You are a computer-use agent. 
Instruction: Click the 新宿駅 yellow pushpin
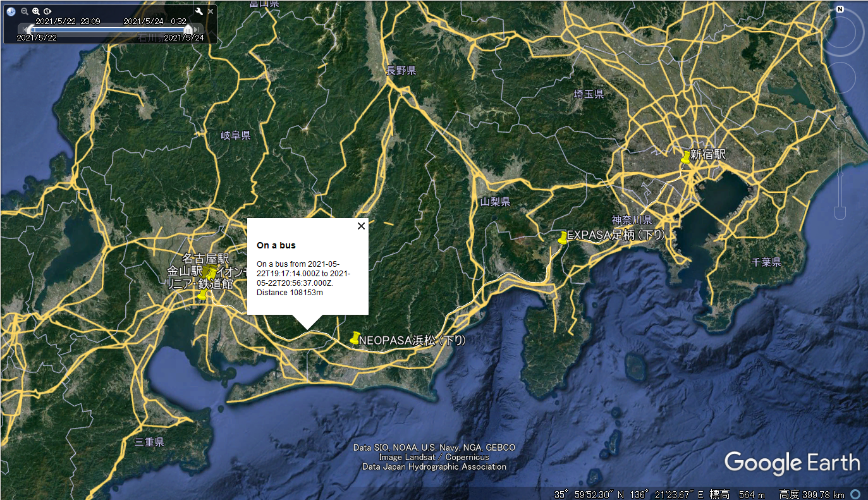685,157
